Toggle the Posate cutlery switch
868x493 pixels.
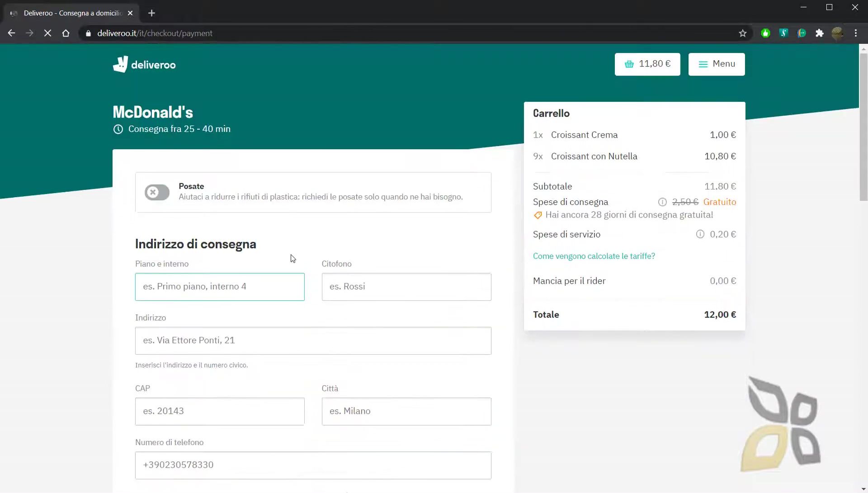tap(157, 192)
